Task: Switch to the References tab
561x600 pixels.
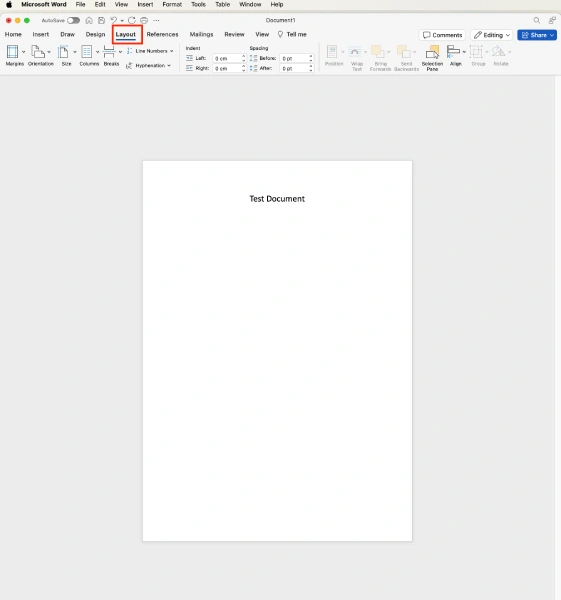Action: [162, 34]
